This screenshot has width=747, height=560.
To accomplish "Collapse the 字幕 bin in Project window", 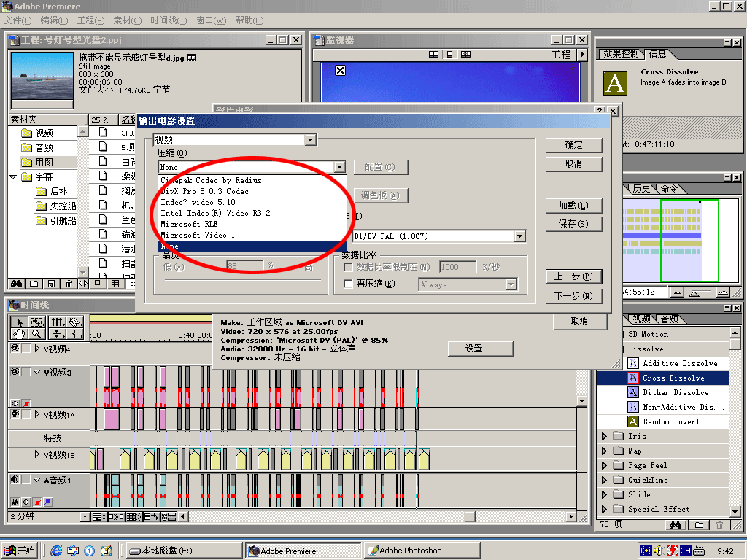I will coord(13,176).
